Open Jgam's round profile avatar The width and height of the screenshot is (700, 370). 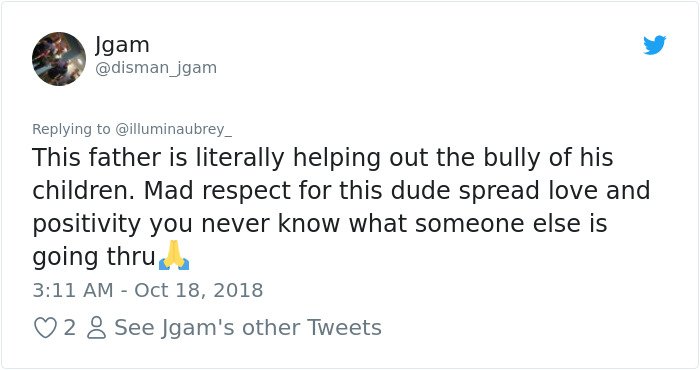pyautogui.click(x=59, y=58)
